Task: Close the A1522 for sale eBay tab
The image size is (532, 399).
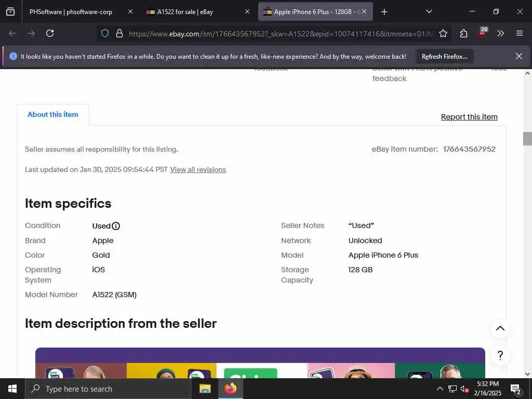Action: point(247,12)
